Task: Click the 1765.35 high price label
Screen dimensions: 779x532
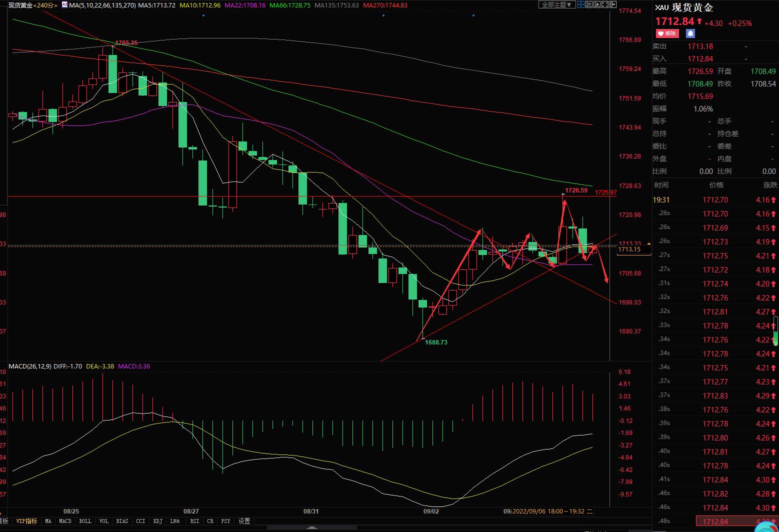Action: [126, 42]
